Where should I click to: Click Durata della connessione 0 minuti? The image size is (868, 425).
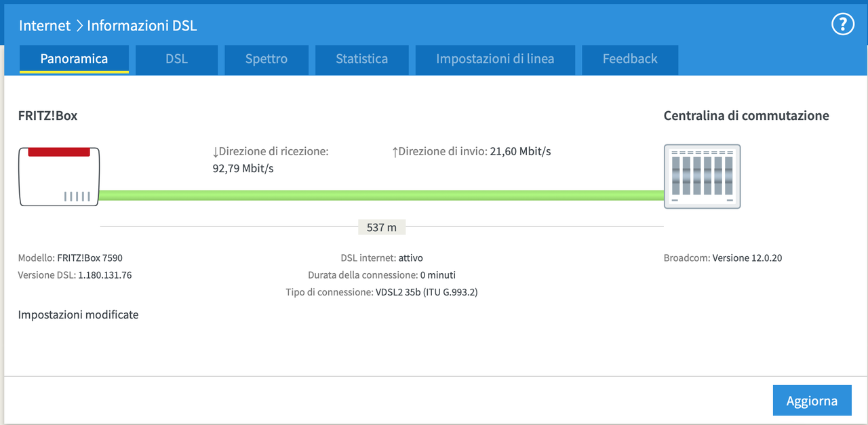382,275
